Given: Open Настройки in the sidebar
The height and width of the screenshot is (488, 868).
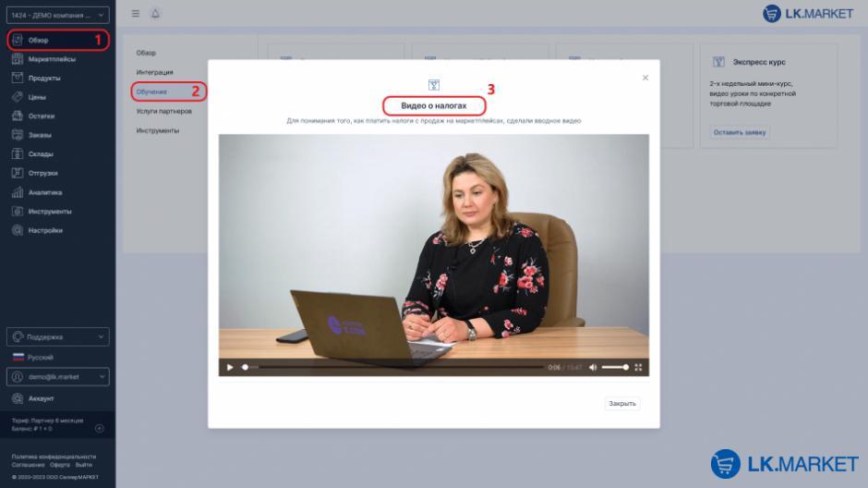Looking at the screenshot, I should pos(44,230).
